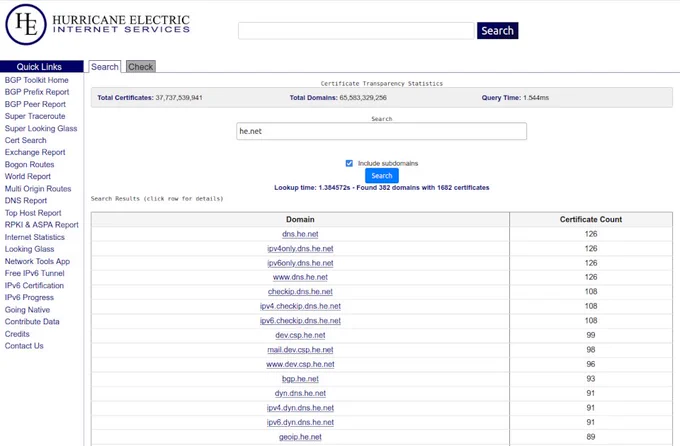Open Looking Glass sidebar link
Screen dimensions: 680x446
pyautogui.click(x=29, y=249)
